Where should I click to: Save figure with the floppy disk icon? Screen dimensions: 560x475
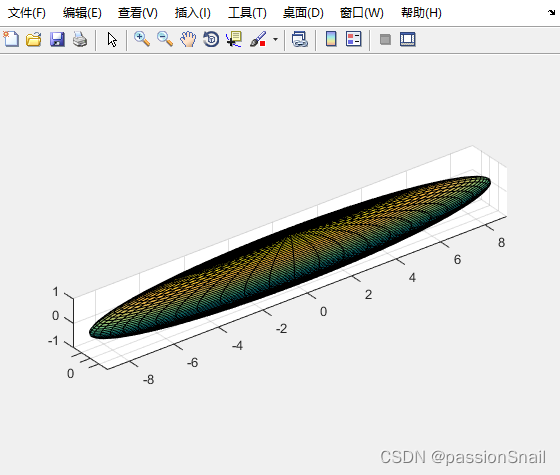(x=57, y=39)
